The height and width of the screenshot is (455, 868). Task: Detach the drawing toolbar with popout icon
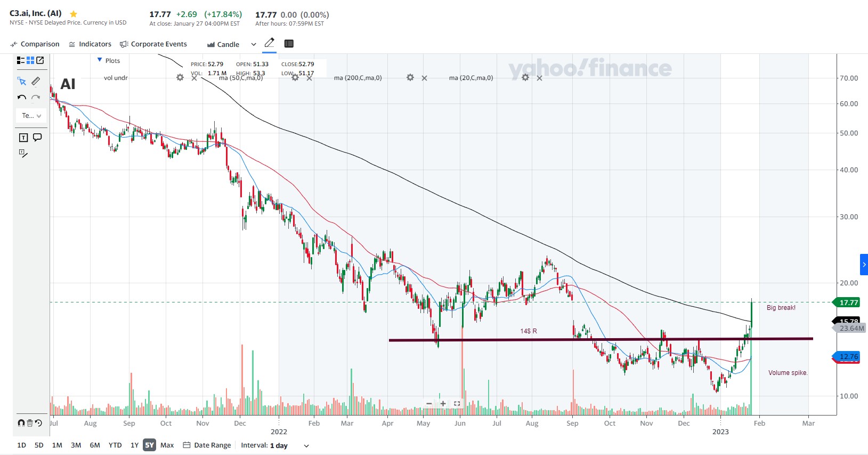coord(40,60)
